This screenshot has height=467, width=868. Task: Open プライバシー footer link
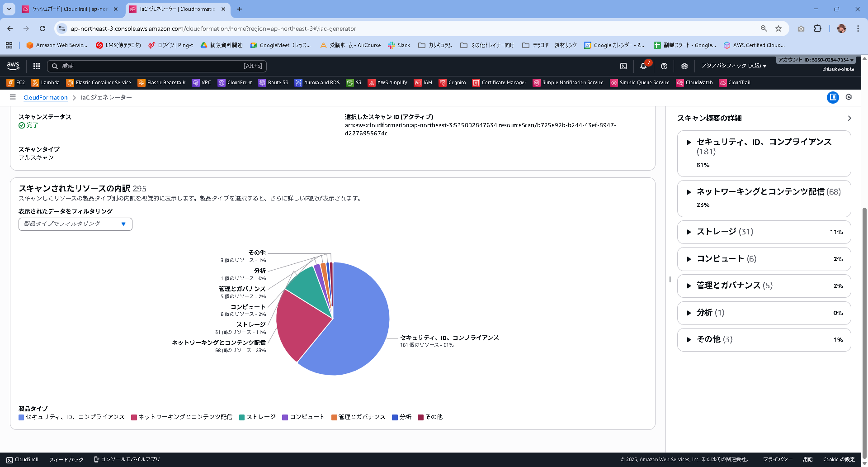click(778, 459)
